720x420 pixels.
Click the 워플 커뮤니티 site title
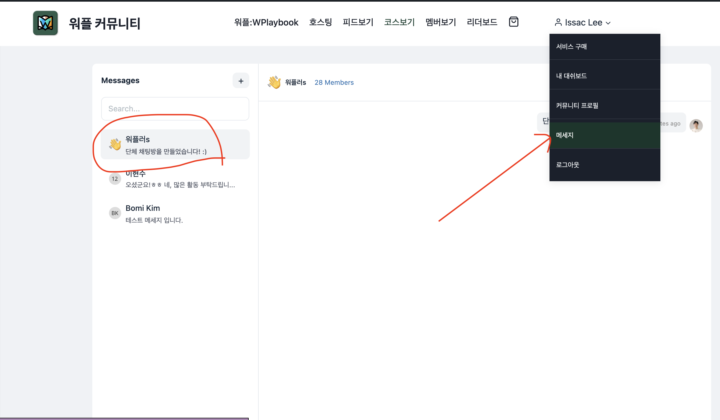coord(105,23)
